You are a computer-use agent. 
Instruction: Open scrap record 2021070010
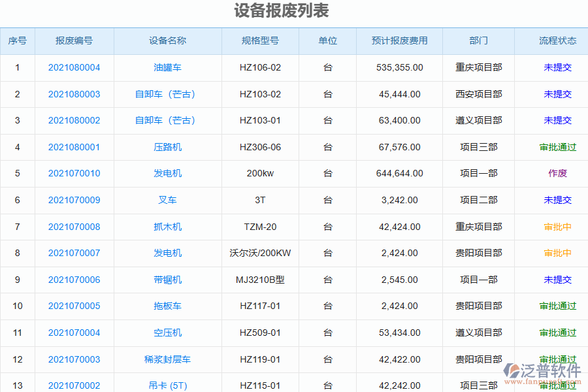(74, 173)
